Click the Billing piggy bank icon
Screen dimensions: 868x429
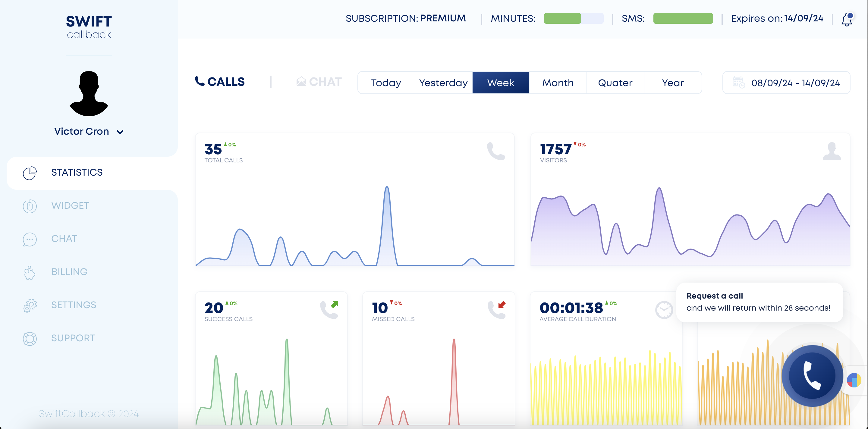coord(30,272)
